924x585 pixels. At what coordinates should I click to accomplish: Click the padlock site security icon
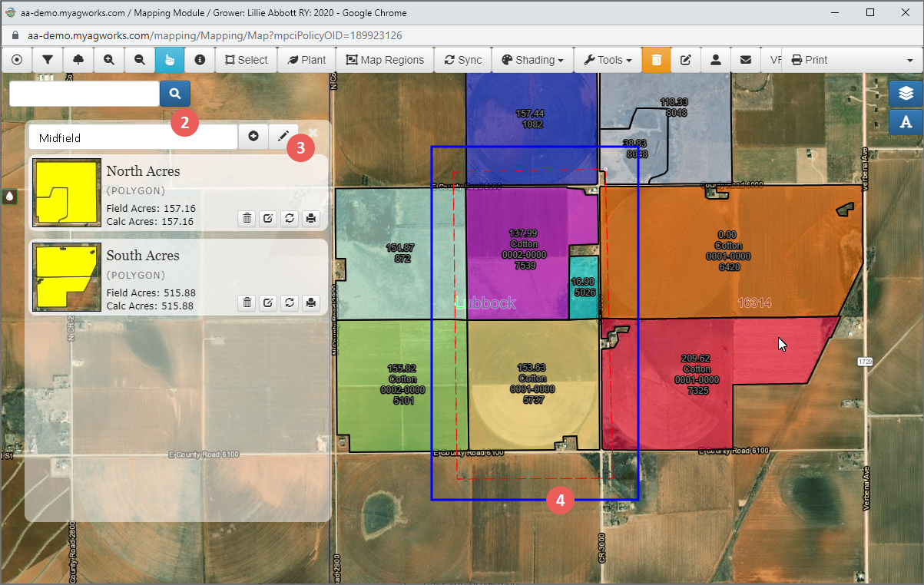tap(15, 35)
